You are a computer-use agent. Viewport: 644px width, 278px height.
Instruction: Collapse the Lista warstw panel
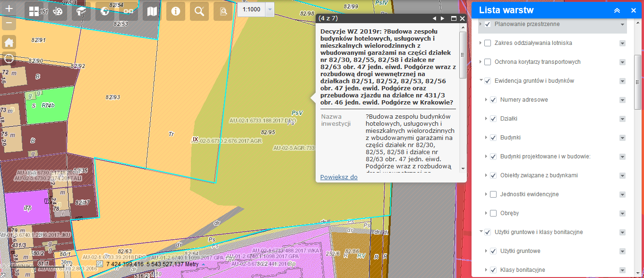(617, 10)
